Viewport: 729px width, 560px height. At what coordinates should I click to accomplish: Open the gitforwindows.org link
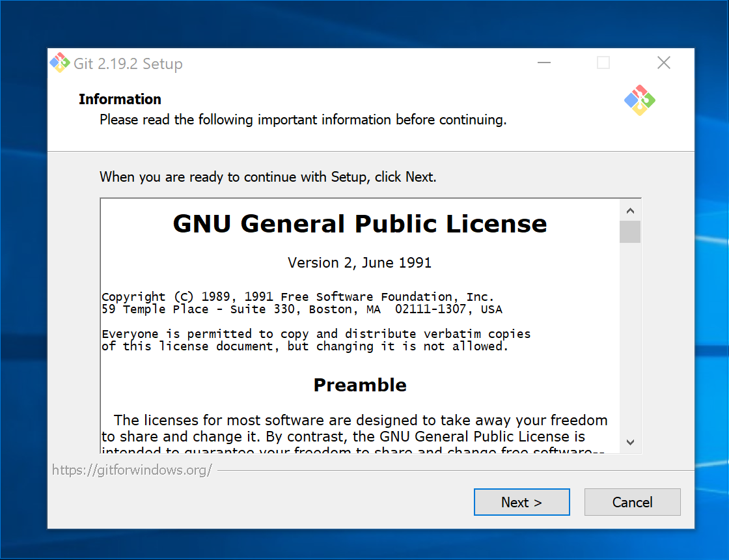pos(132,470)
